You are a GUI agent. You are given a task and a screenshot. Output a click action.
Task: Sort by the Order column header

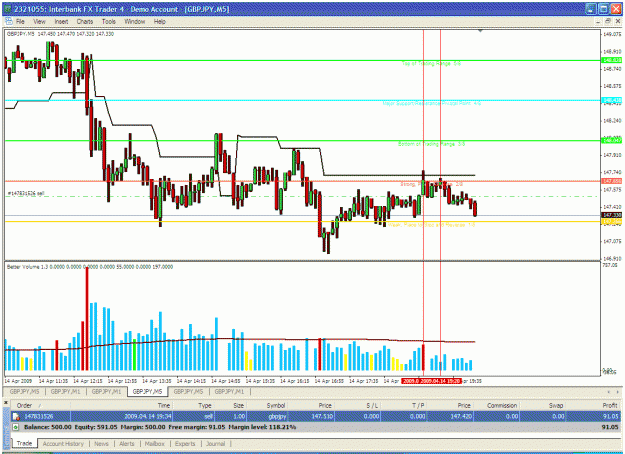[41, 405]
